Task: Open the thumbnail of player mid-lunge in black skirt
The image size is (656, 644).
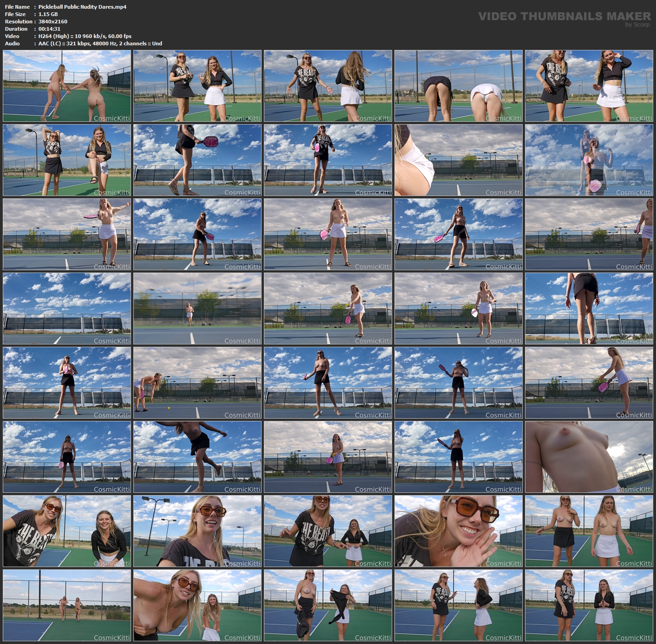Action: [x=197, y=457]
